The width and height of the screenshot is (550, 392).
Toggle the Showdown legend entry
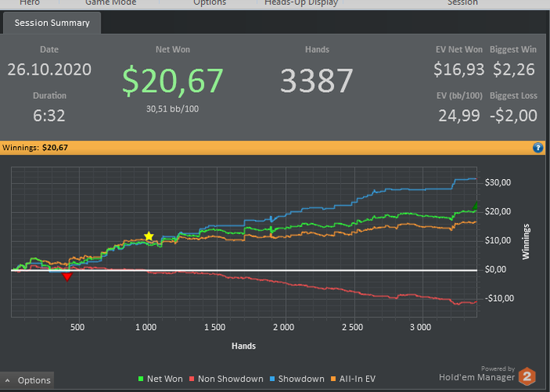[x=297, y=379]
